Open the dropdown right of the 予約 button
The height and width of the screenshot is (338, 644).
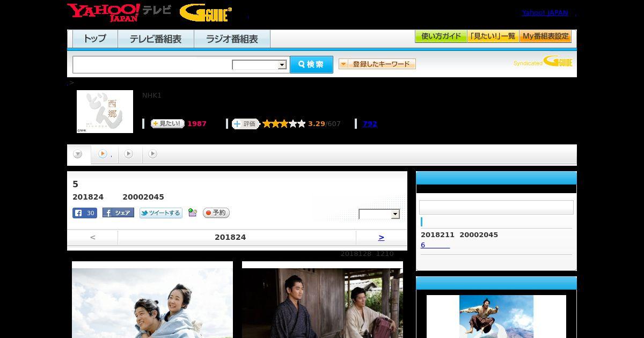point(379,214)
